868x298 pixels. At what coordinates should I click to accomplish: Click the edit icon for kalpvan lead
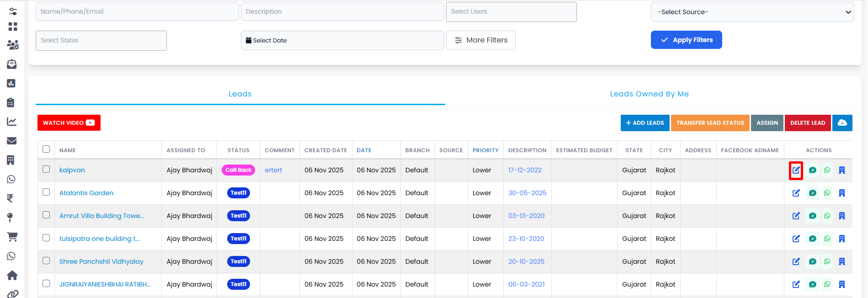796,170
